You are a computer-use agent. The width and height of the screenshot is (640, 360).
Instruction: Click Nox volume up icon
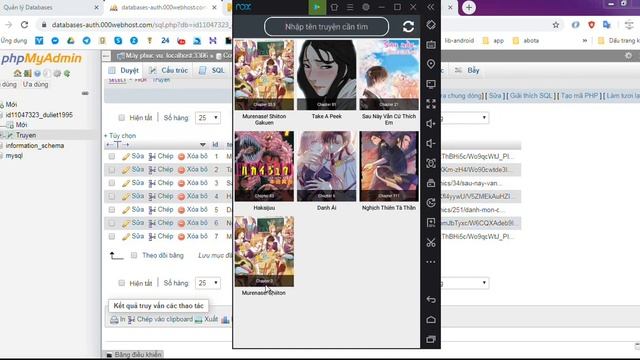coord(431,124)
